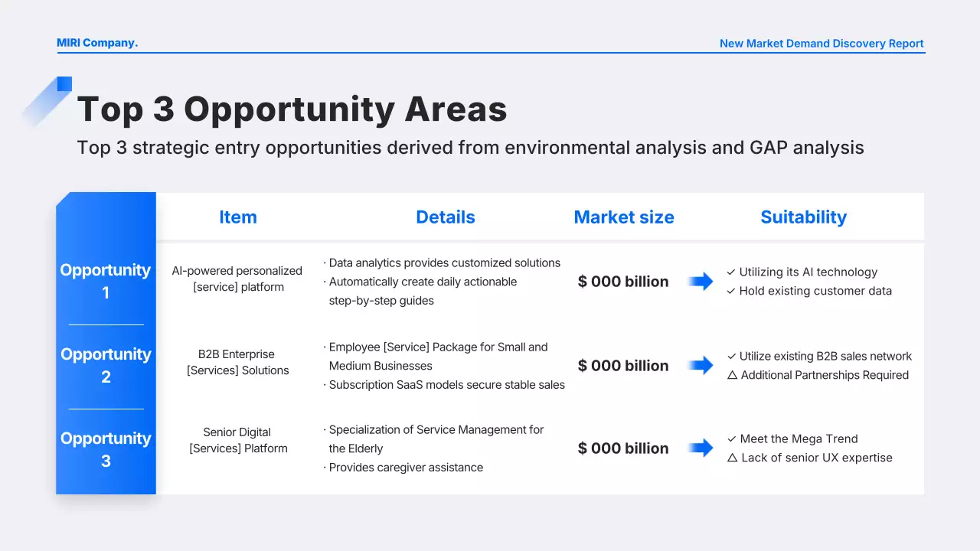Click the Top 3 Opportunity Areas title

[x=292, y=109]
